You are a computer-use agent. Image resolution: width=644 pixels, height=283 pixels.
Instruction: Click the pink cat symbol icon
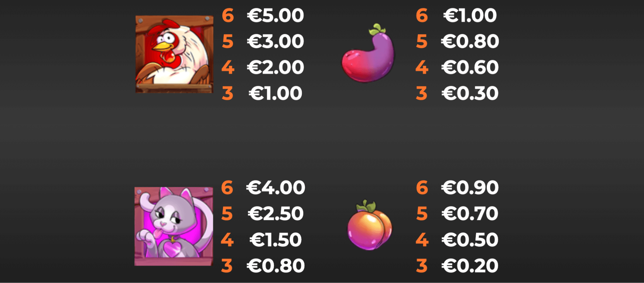pos(174,227)
